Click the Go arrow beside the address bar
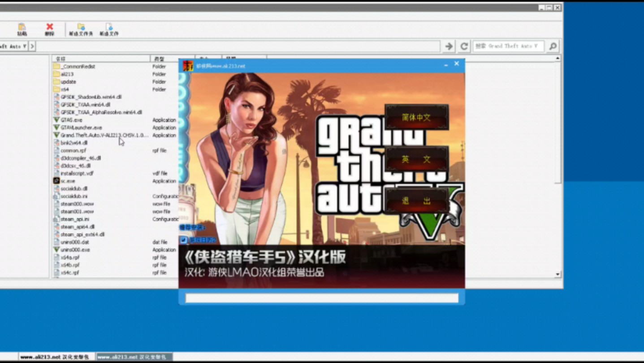Viewport: 644px width, 363px height. pyautogui.click(x=449, y=46)
